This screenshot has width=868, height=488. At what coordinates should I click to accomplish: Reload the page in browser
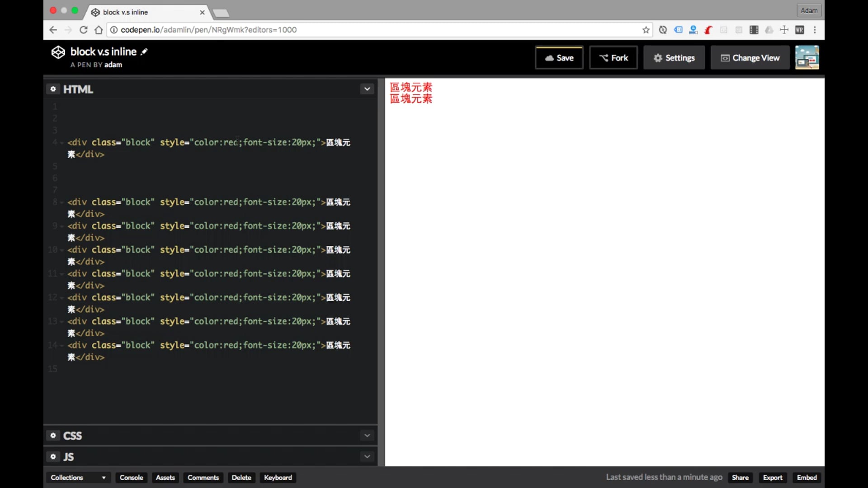coord(83,30)
